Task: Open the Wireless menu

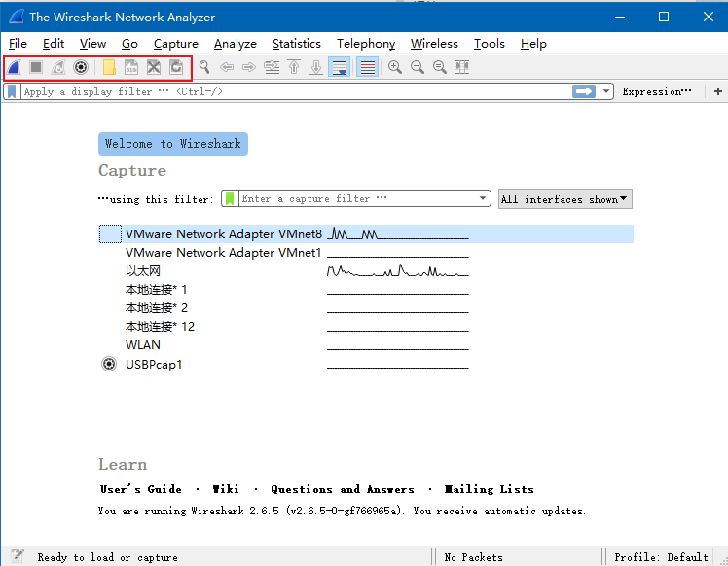Action: (x=434, y=44)
